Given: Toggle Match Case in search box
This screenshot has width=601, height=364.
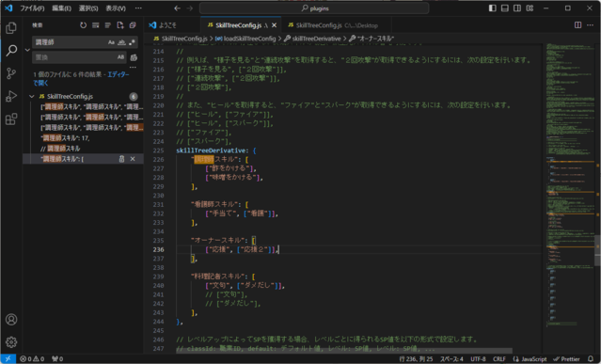Looking at the screenshot, I should [111, 42].
